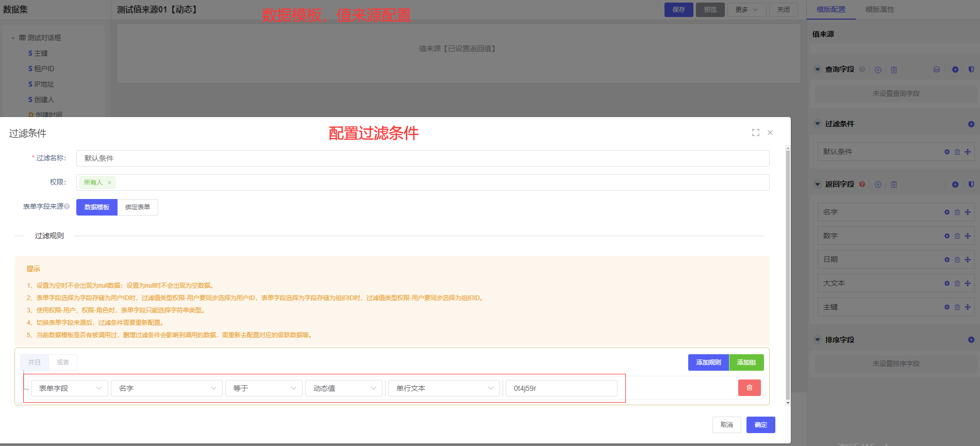Open the 动态值 value type dropdown
Viewport: 980px width, 446px height.
(x=344, y=388)
